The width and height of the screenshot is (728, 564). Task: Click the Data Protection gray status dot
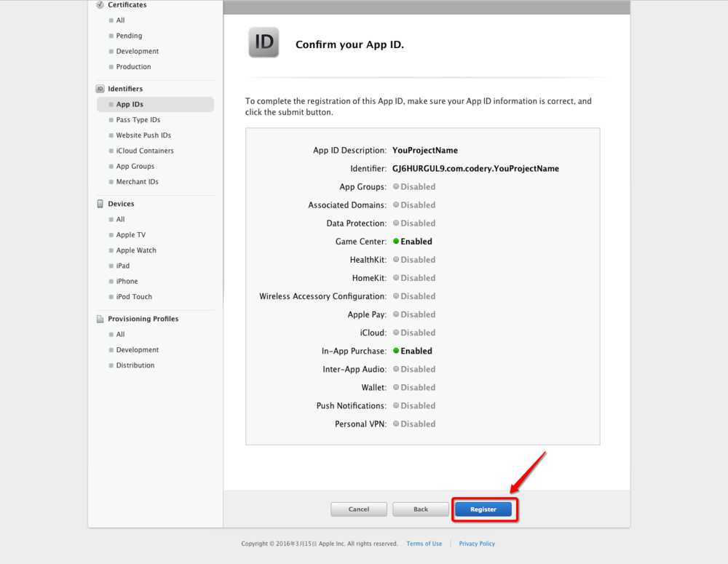tap(396, 223)
